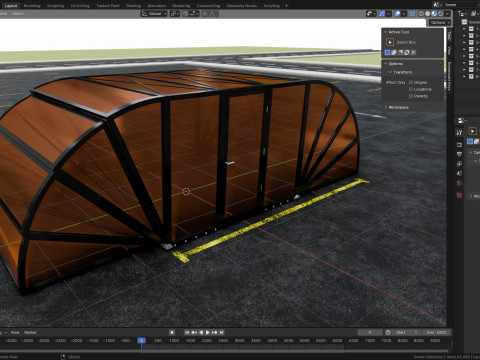Open the proportional editing falloff menu

point(213,14)
